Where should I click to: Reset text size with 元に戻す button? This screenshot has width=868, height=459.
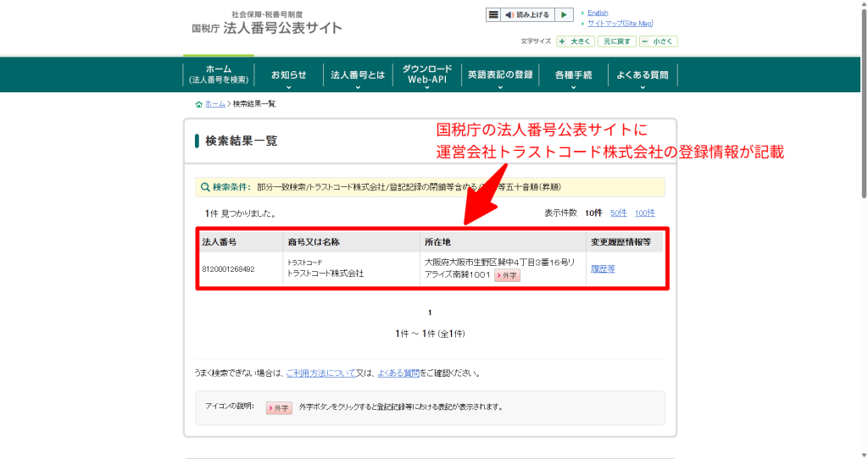click(617, 41)
